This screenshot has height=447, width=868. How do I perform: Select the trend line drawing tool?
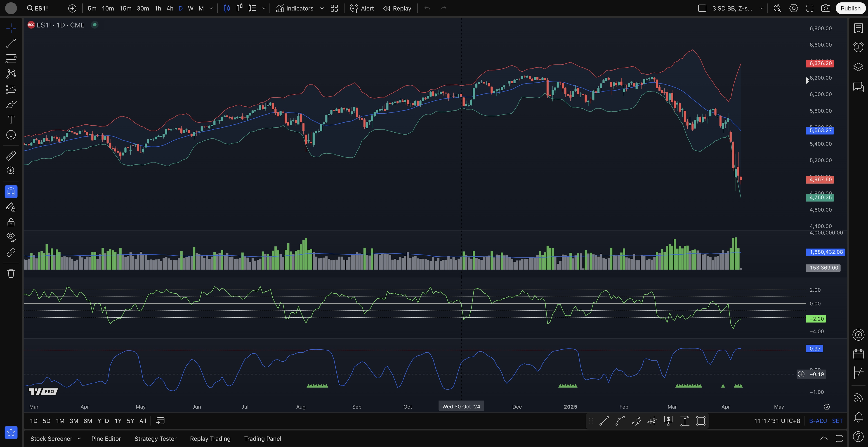pos(11,43)
